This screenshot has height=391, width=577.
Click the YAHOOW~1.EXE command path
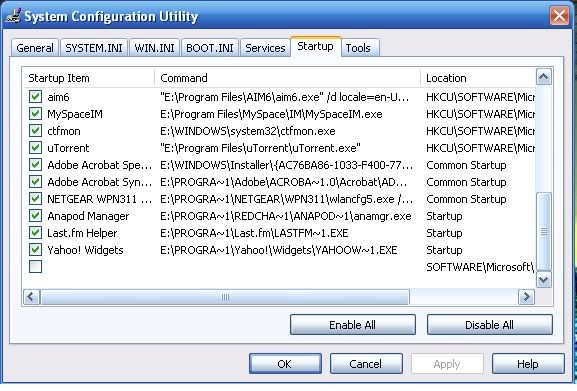[279, 250]
